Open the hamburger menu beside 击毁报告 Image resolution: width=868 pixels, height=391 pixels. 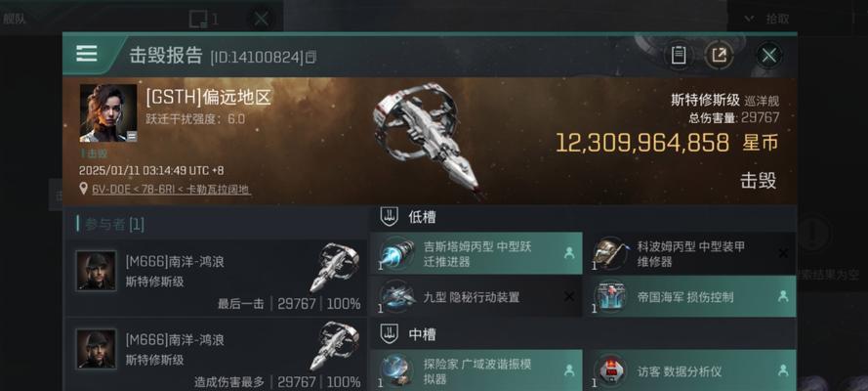87,55
